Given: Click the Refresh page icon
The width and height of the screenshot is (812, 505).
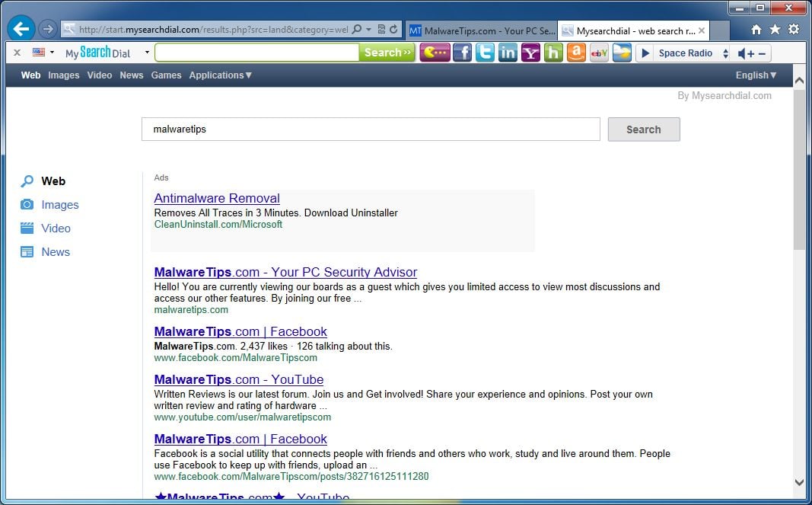Looking at the screenshot, I should click(393, 30).
